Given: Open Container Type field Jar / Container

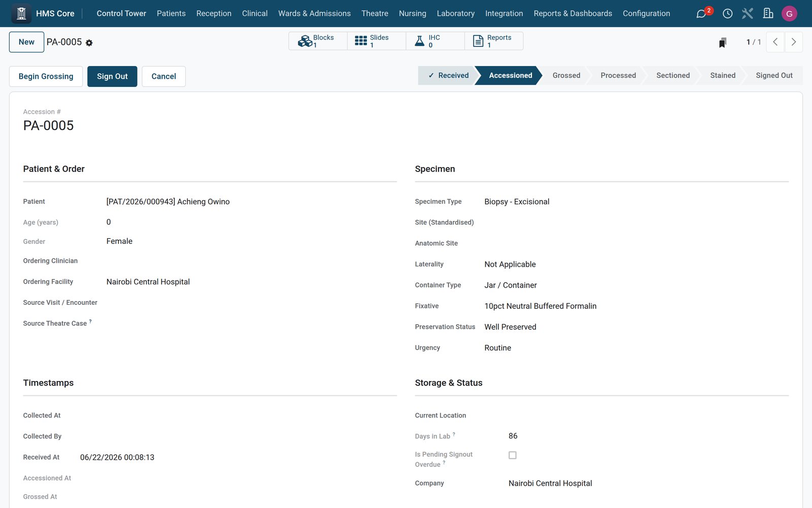Looking at the screenshot, I should point(636,285).
